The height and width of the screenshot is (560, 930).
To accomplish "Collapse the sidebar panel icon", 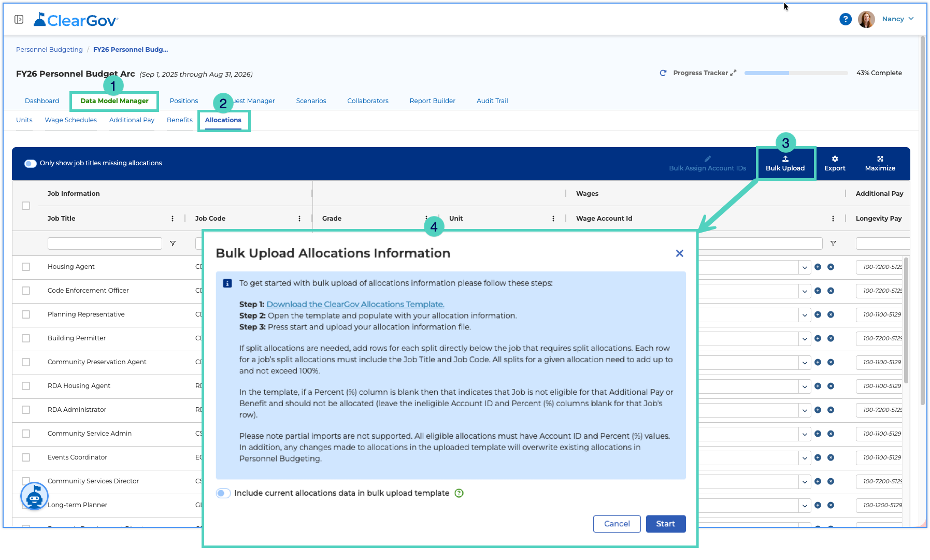I will [19, 20].
